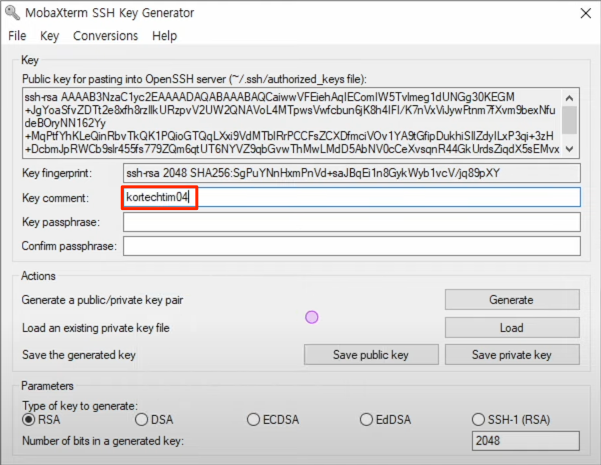This screenshot has width=601, height=465.
Task: Click the public key OpenSSH description label
Action: (194, 79)
